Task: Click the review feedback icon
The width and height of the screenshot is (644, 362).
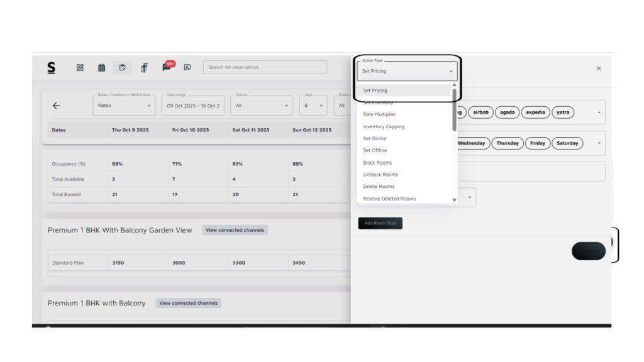Action: pos(187,68)
